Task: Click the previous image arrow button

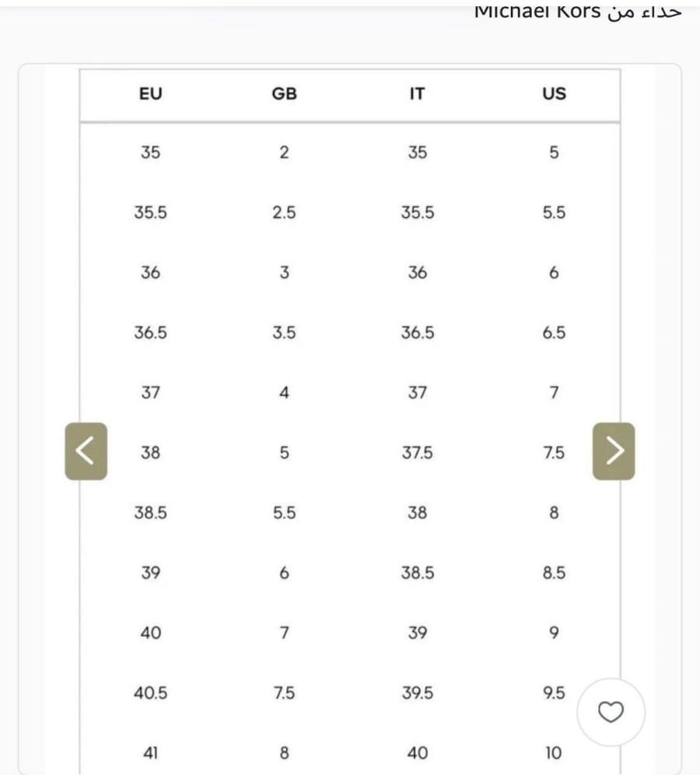Action: click(86, 451)
